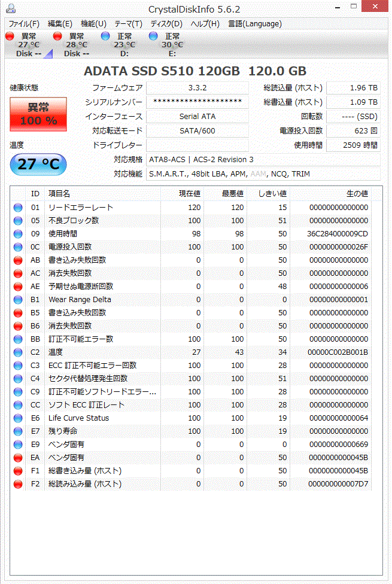Click the ADATA SSD S510 120GB drive title

point(195,71)
